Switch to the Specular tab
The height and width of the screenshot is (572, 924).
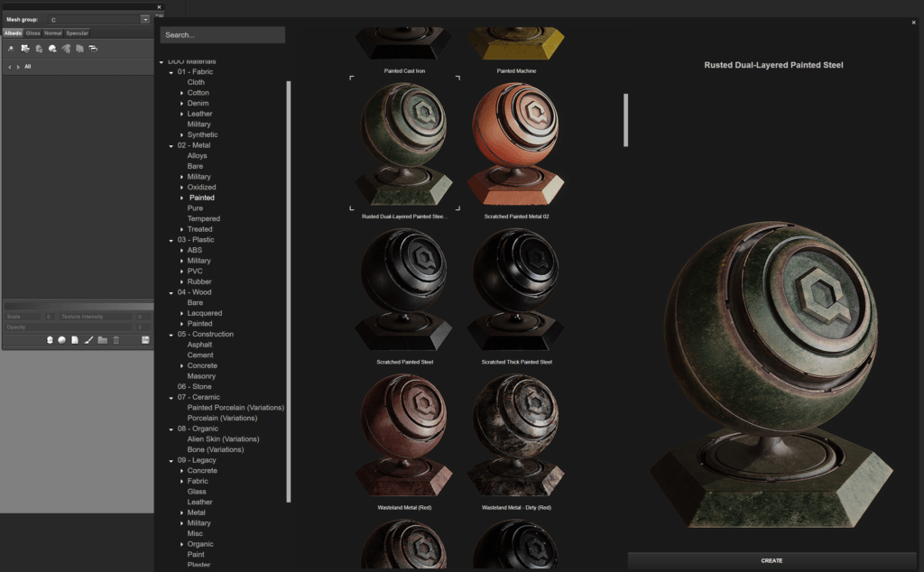tap(78, 33)
